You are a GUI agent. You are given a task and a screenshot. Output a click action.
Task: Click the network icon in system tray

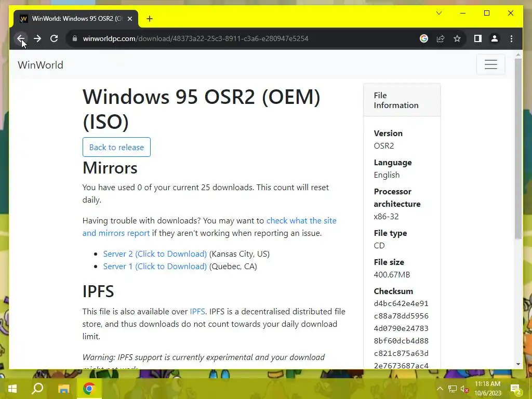click(x=453, y=389)
